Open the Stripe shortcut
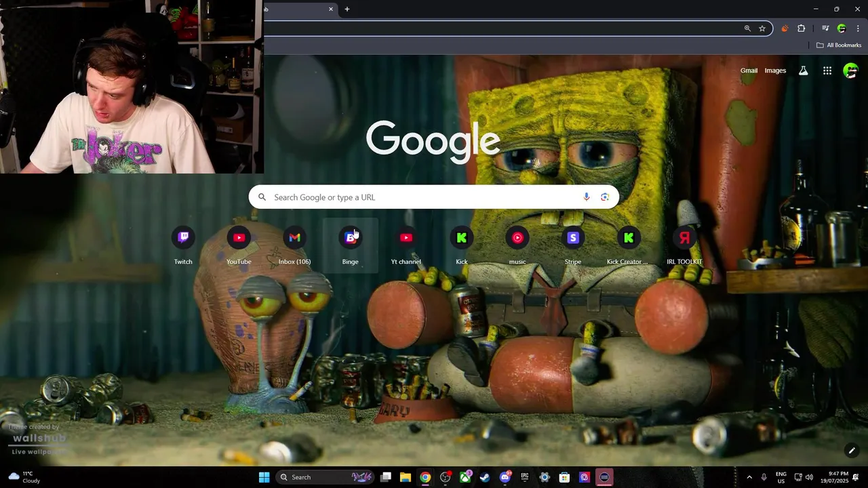This screenshot has height=488, width=868. pos(573,246)
